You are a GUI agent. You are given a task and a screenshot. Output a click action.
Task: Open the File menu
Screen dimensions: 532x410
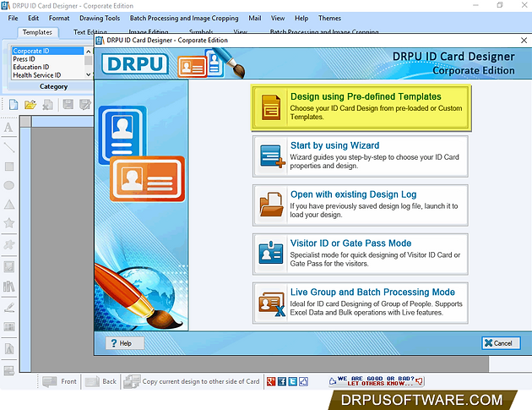tap(13, 18)
